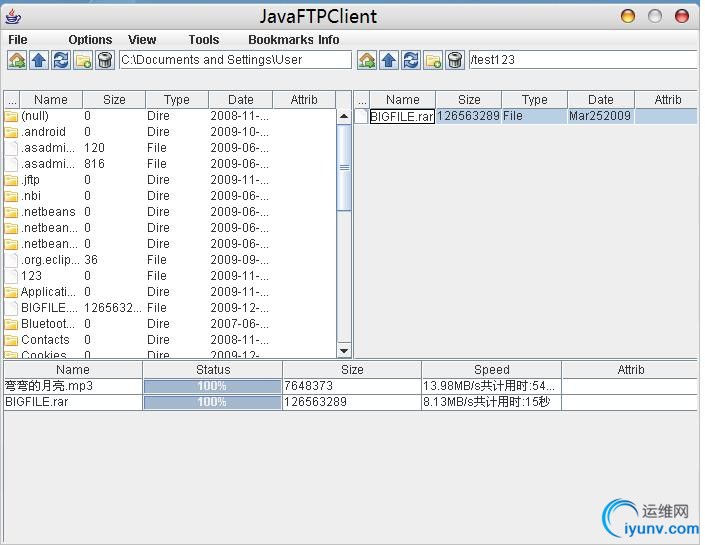Click folder icon beside .jftp
This screenshot has width=705, height=545.
11,180
